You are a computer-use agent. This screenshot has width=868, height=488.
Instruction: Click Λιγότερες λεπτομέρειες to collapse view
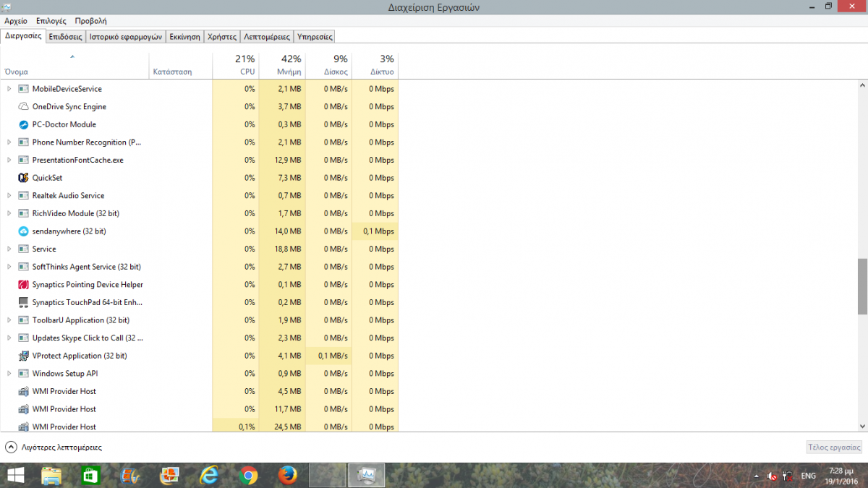(x=54, y=448)
